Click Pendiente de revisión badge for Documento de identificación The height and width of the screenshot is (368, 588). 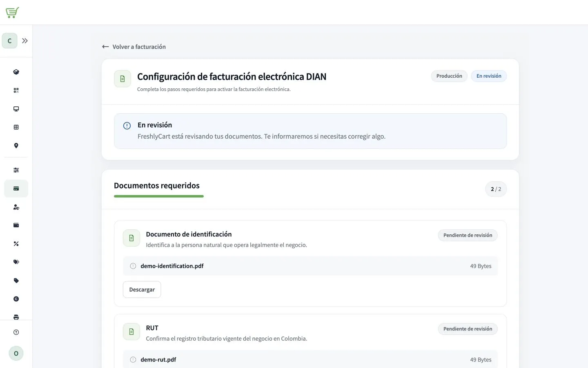click(468, 235)
